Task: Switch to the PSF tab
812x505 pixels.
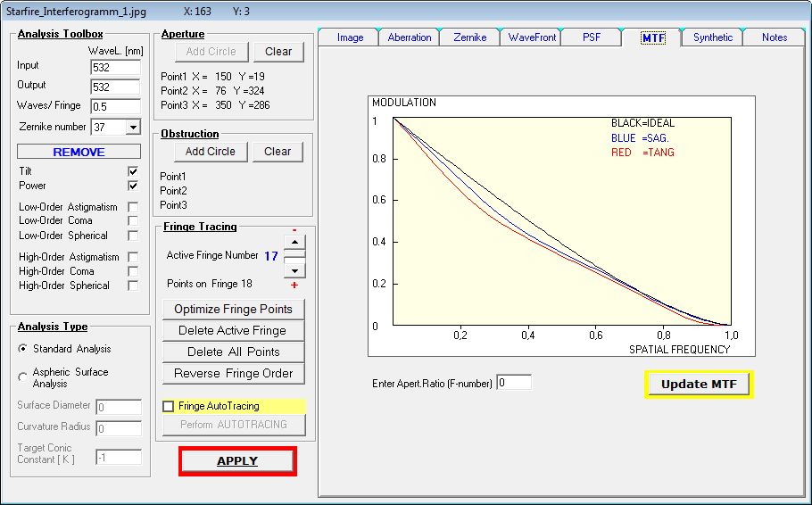Action: click(592, 37)
